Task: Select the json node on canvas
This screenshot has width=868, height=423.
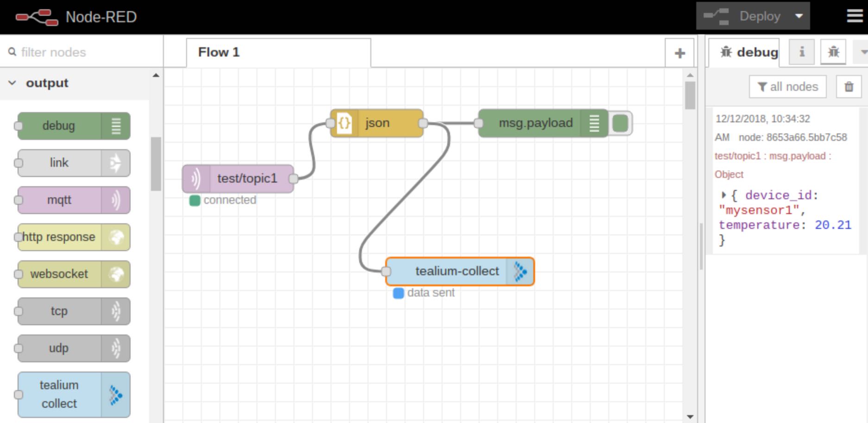Action: point(376,123)
